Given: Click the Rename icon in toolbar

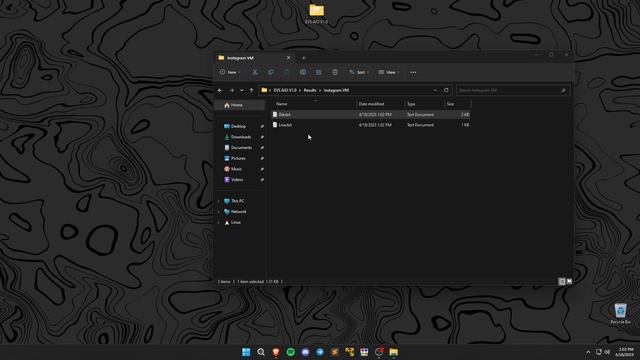Looking at the screenshot, I should pos(303,72).
